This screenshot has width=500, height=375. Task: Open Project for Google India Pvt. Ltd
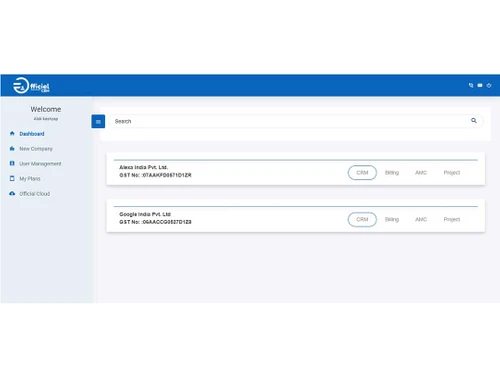(x=452, y=219)
